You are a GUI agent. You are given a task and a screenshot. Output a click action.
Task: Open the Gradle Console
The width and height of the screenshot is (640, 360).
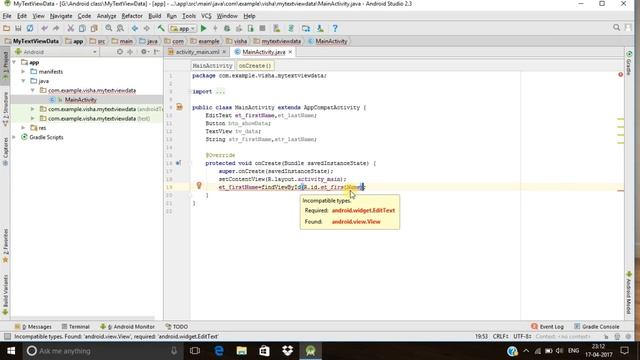[597, 327]
